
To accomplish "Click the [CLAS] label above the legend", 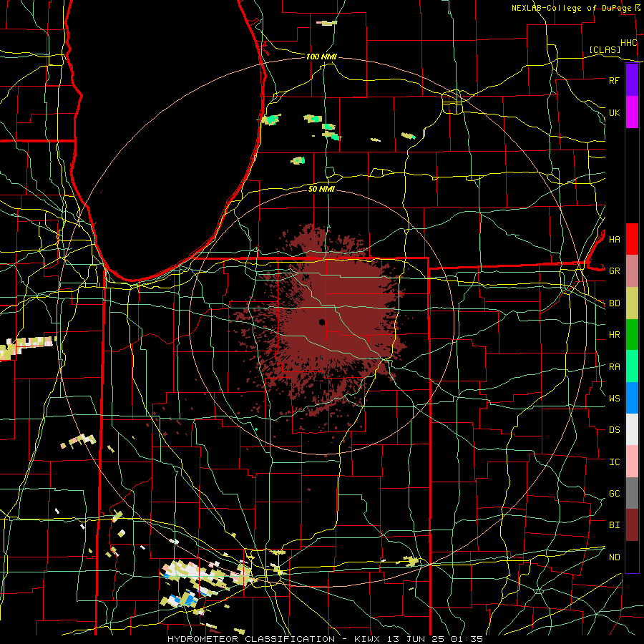I will [x=605, y=49].
